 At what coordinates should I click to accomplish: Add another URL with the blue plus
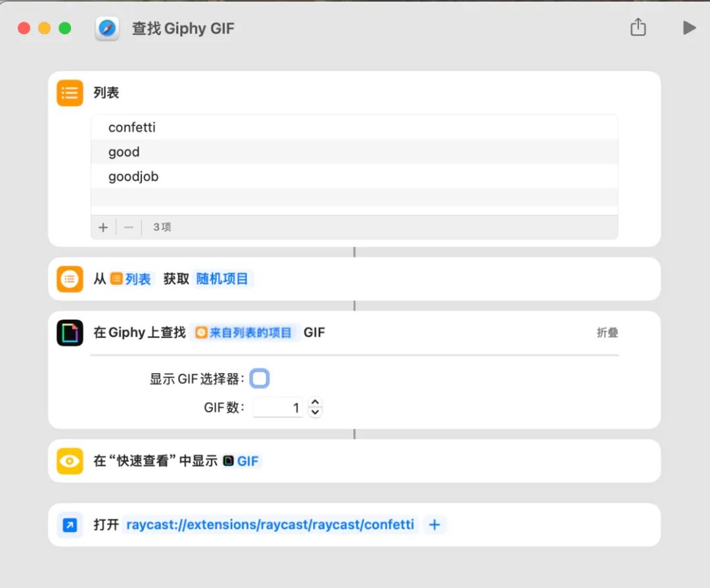tap(435, 525)
